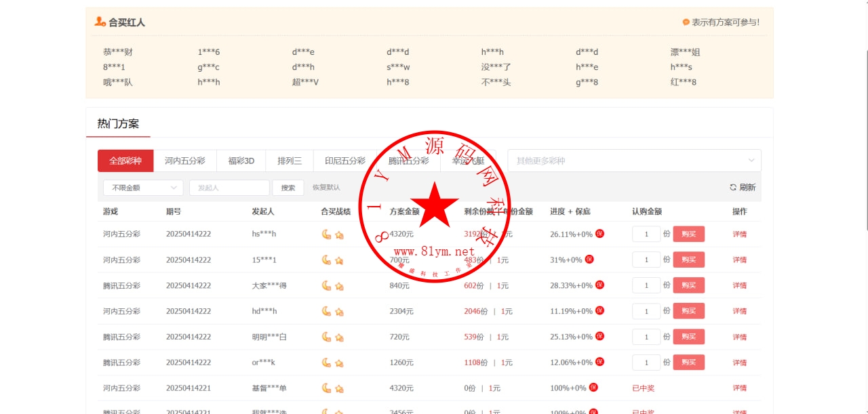Click the share quantity field for or***k
The height and width of the screenshot is (414, 868).
coord(646,363)
